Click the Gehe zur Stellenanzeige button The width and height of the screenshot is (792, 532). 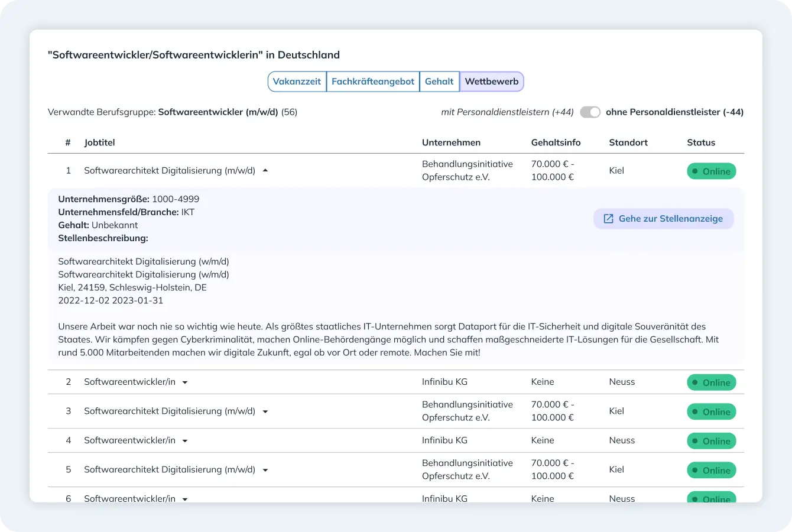coord(663,219)
